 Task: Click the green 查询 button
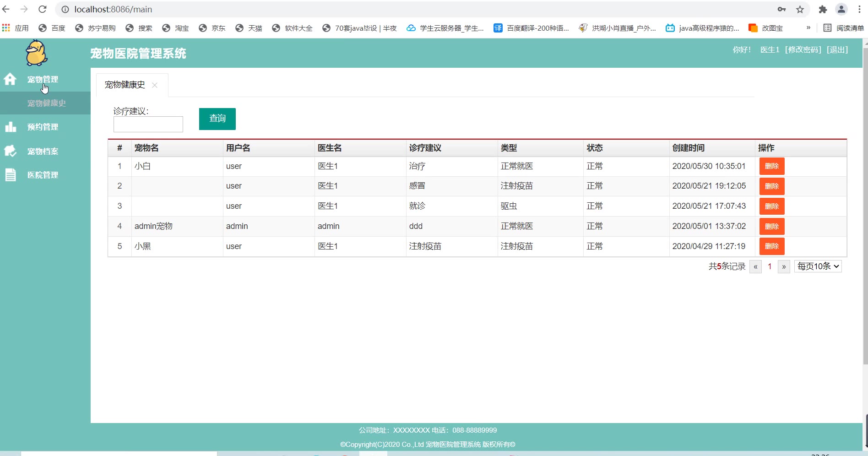point(217,119)
